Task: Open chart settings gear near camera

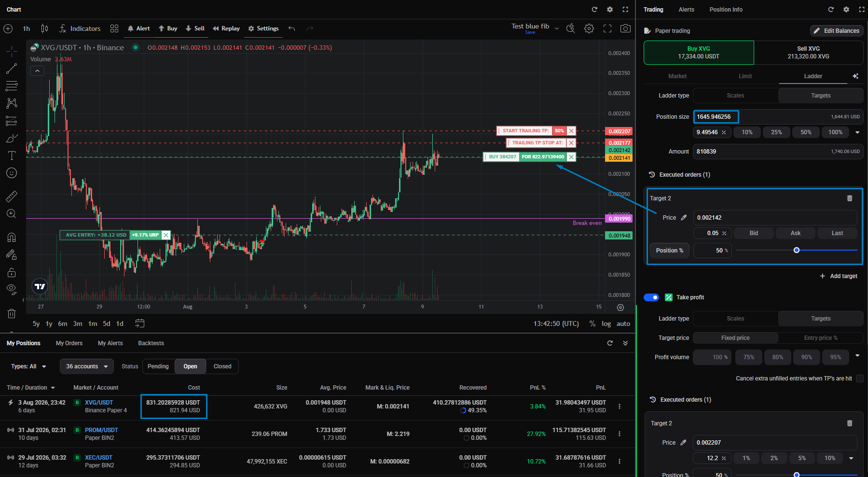Action: point(589,28)
